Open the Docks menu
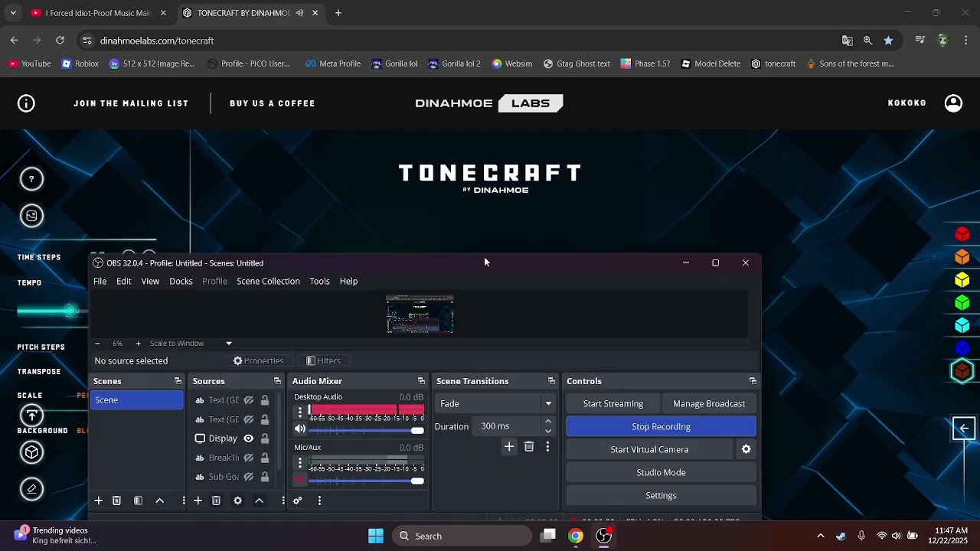This screenshot has width=980, height=551. point(181,281)
